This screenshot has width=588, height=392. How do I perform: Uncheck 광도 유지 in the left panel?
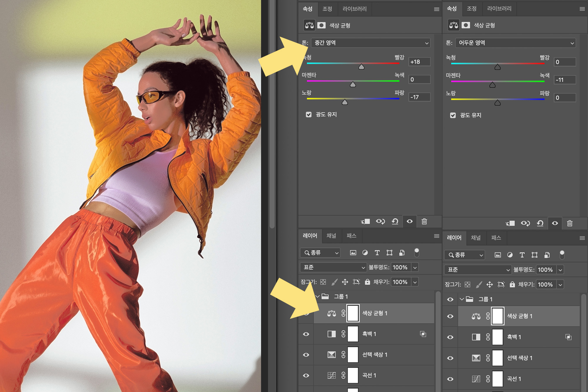pyautogui.click(x=309, y=114)
